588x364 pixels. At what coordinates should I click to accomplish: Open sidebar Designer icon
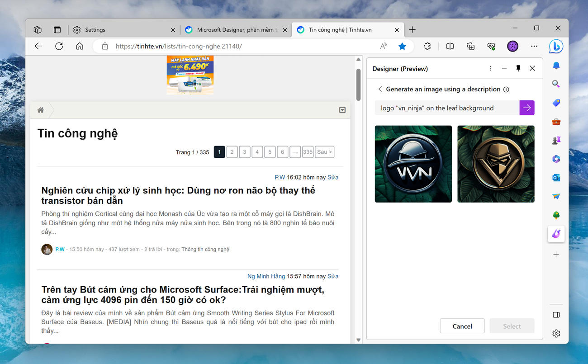(556, 234)
